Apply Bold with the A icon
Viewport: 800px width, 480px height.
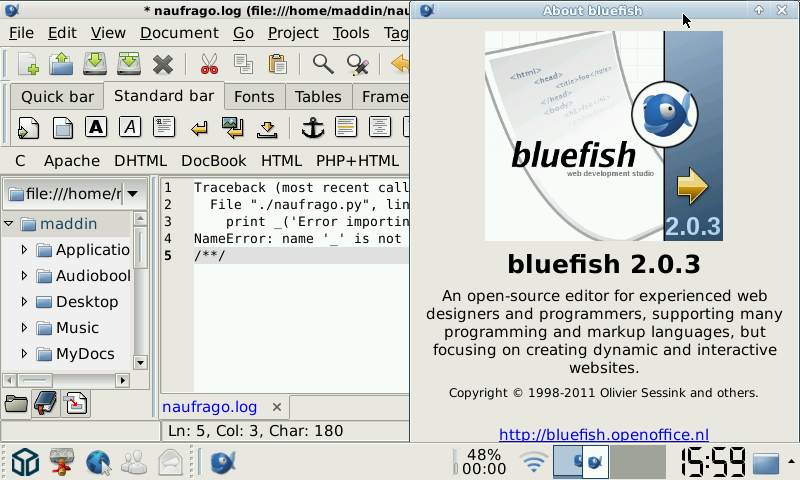click(x=96, y=127)
